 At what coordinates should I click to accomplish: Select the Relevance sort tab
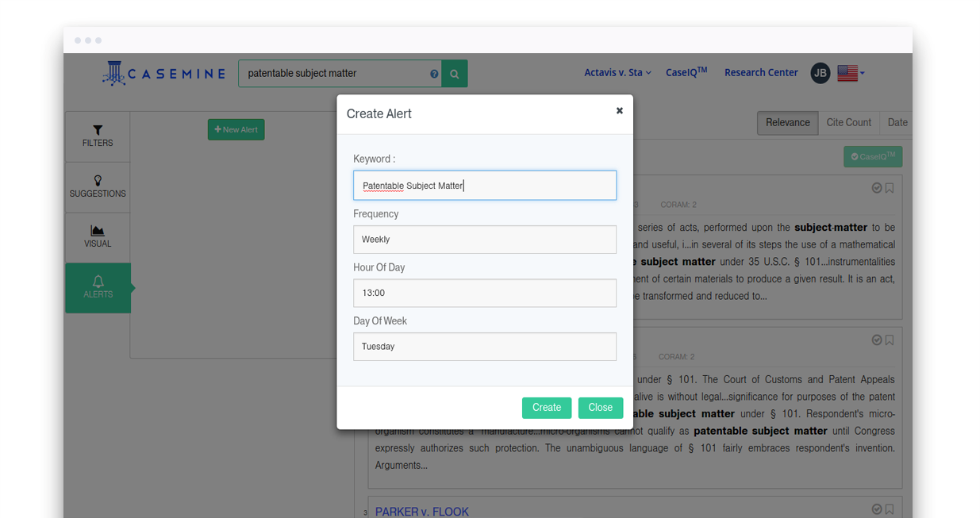coord(787,123)
